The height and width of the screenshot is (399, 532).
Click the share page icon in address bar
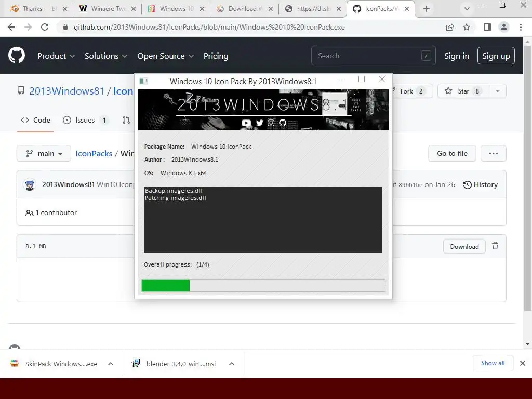coord(450,27)
